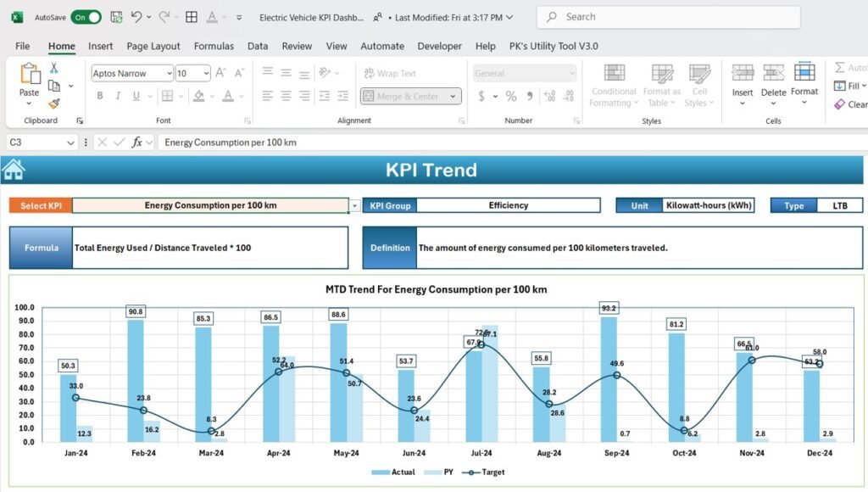868x492 pixels.
Task: Click the Comma Style button in the Number group
Action: point(530,96)
